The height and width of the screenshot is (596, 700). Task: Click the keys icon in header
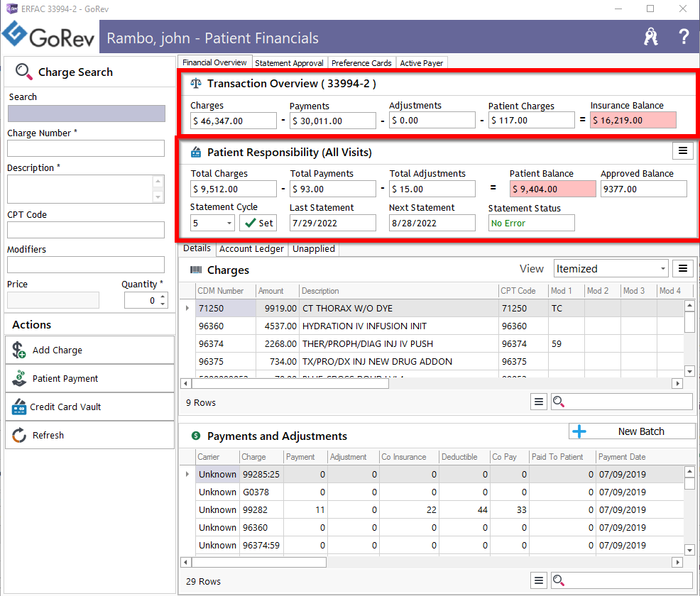(651, 37)
